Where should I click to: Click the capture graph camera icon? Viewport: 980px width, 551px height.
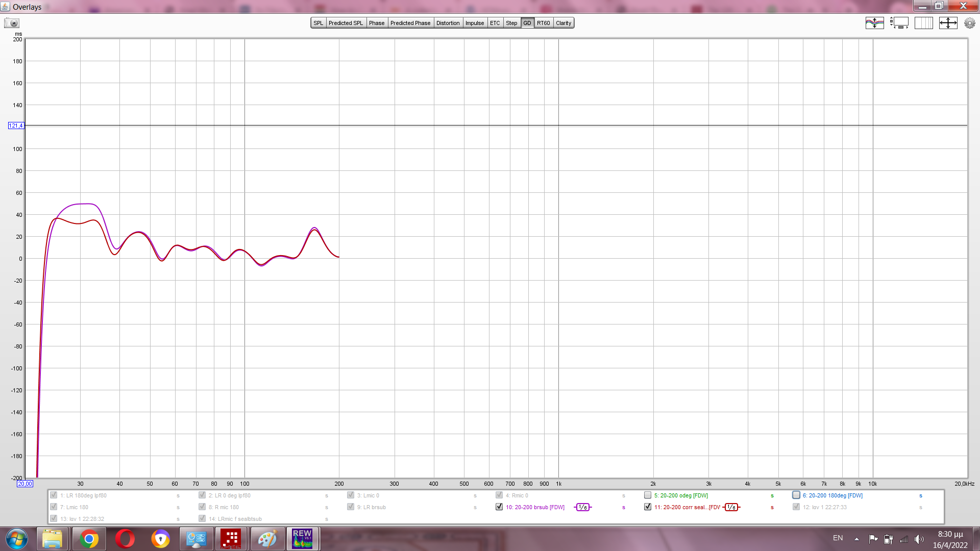click(11, 23)
